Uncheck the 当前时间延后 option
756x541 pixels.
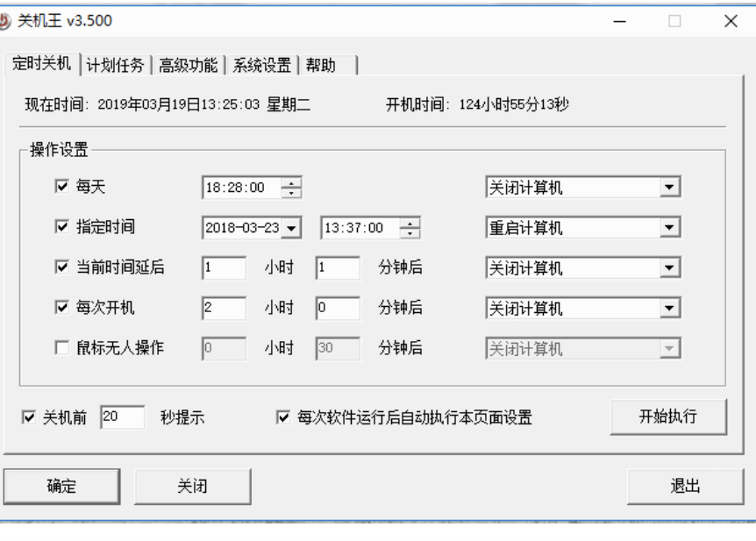click(61, 267)
